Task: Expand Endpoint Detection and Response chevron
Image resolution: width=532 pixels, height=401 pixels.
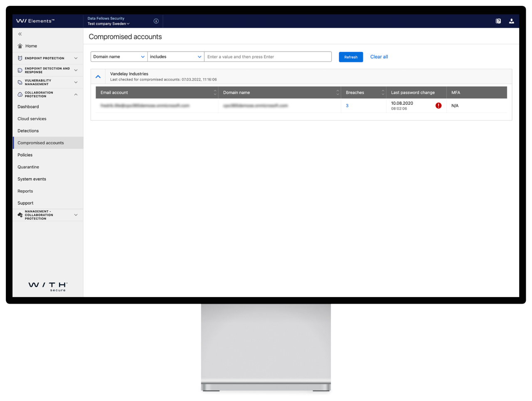Action: [x=76, y=70]
